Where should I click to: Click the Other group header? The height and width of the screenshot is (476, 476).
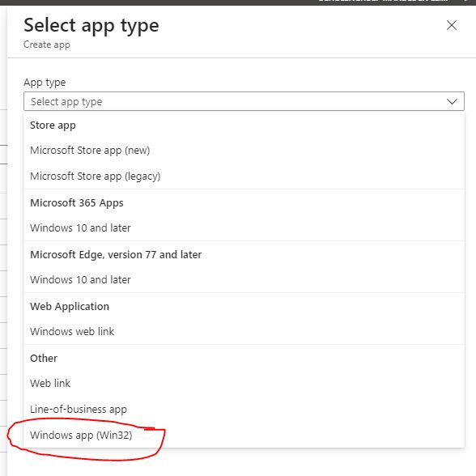pyautogui.click(x=44, y=358)
